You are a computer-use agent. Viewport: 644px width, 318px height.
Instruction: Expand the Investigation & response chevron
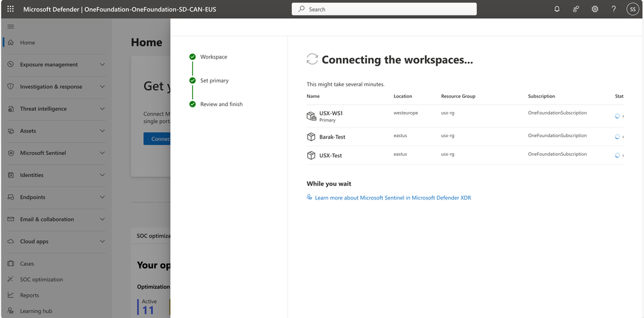click(x=102, y=86)
